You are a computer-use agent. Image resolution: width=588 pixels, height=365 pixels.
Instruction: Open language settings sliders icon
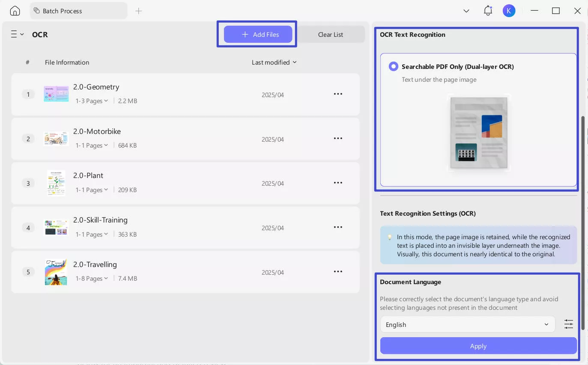568,324
